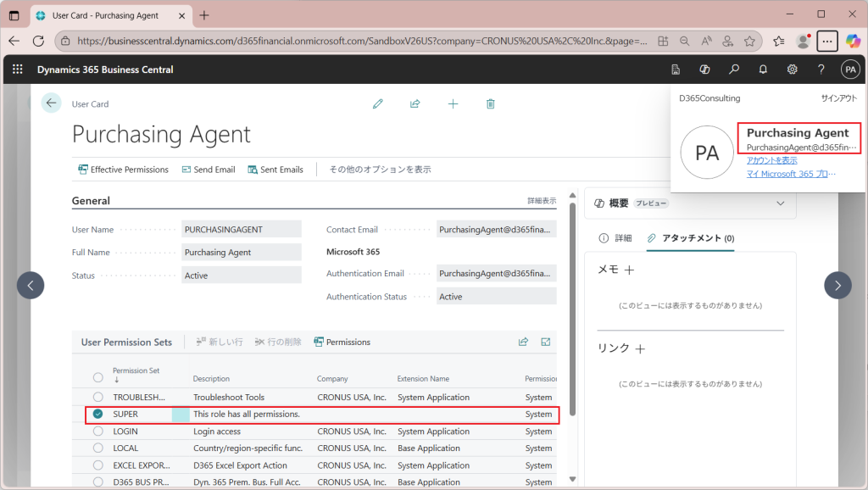Open アカウントを表示 account link

pos(771,160)
